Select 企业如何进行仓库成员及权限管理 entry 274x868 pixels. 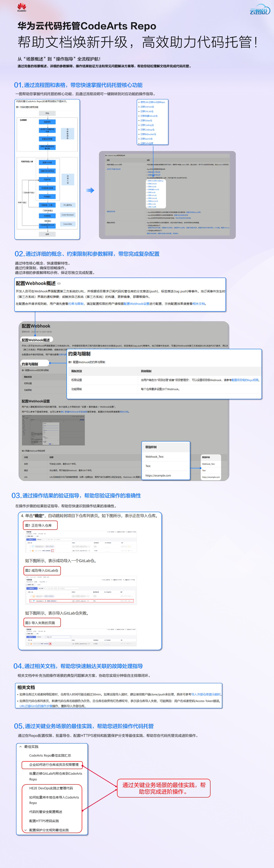(54, 765)
